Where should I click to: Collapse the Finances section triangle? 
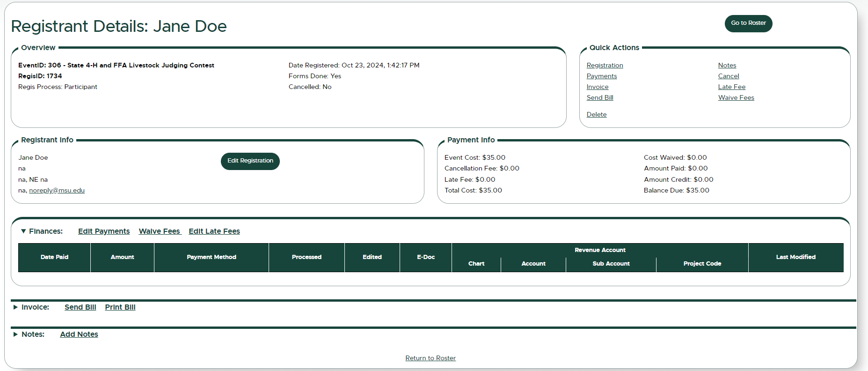pyautogui.click(x=23, y=231)
